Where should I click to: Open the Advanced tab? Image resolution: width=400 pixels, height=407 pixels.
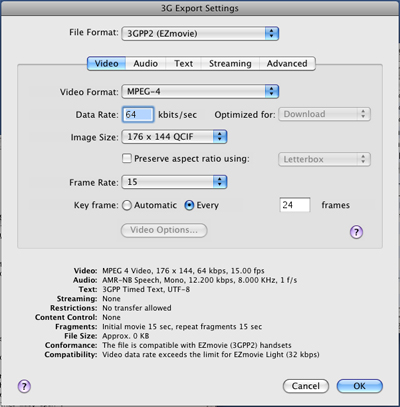tap(287, 63)
